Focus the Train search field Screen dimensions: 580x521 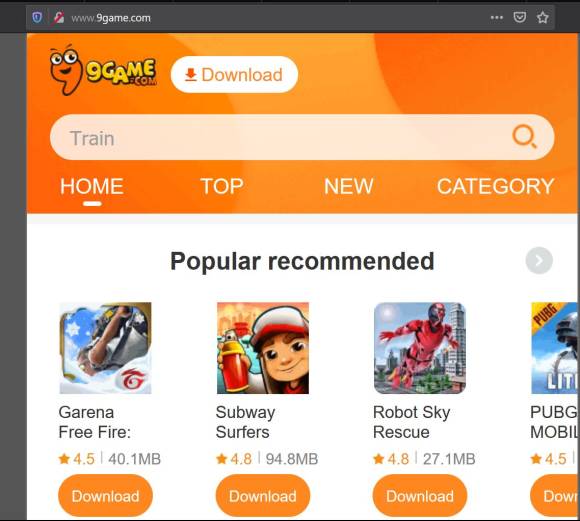pyautogui.click(x=302, y=137)
